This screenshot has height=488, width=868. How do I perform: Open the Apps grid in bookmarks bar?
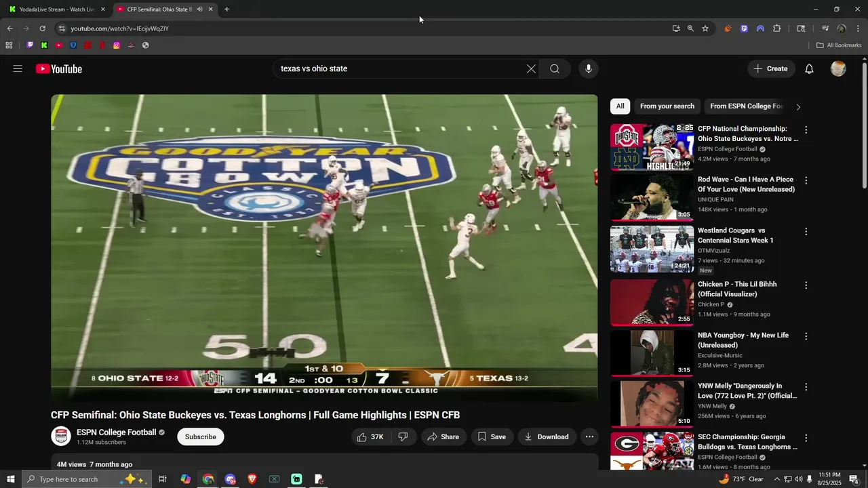click(x=9, y=45)
